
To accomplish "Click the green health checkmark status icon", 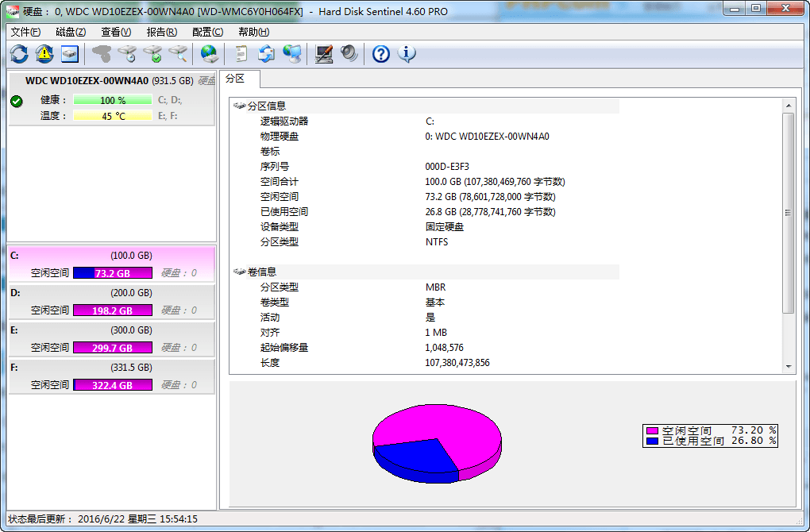I will click(17, 101).
